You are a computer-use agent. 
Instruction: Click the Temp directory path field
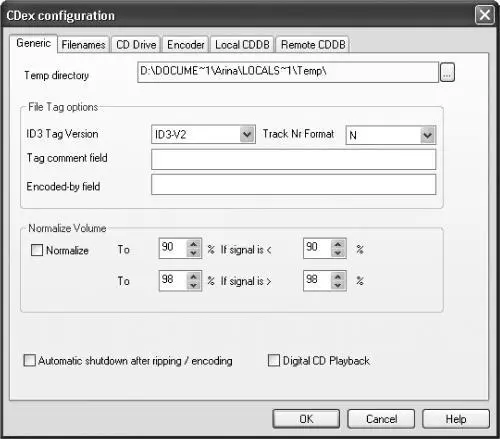pyautogui.click(x=288, y=72)
